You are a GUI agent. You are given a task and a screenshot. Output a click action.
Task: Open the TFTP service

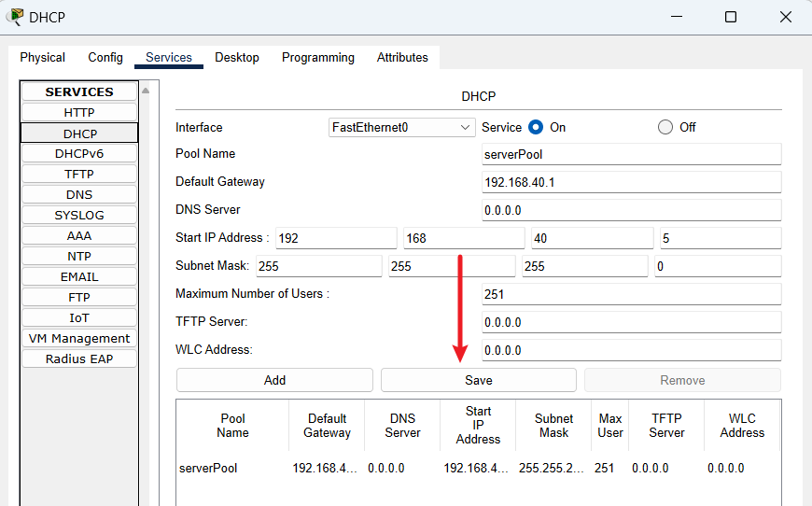(x=79, y=174)
